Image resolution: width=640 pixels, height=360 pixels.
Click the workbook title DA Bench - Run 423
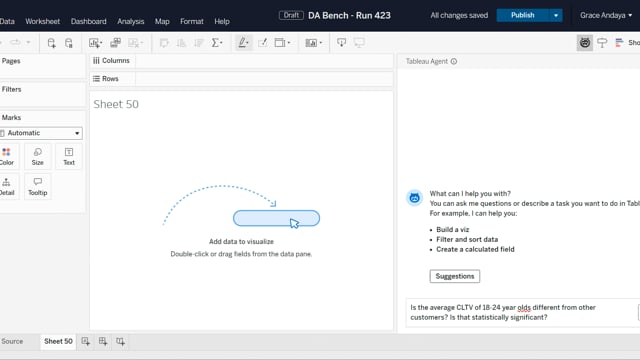pos(349,16)
